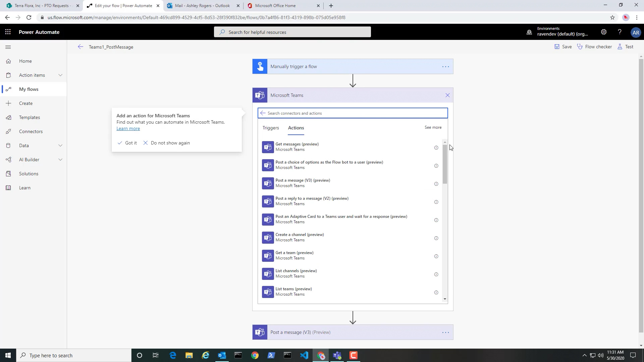Open the Create page
The image size is (644, 362).
click(x=25, y=103)
